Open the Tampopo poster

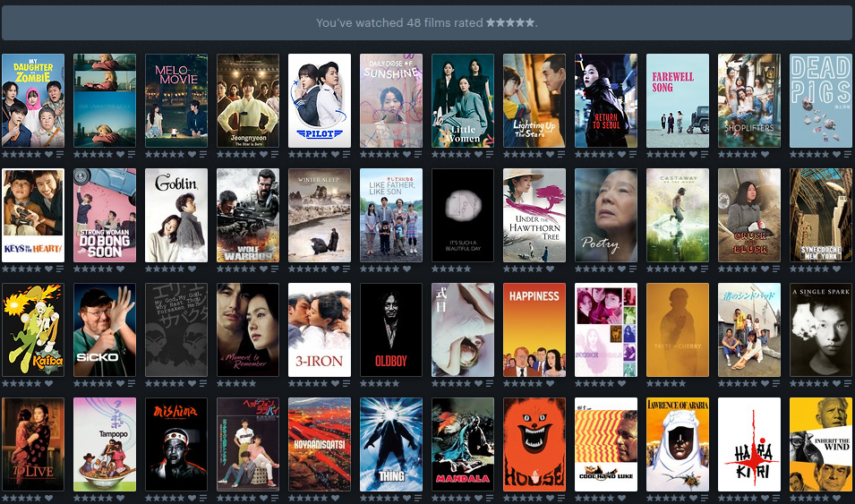105,444
